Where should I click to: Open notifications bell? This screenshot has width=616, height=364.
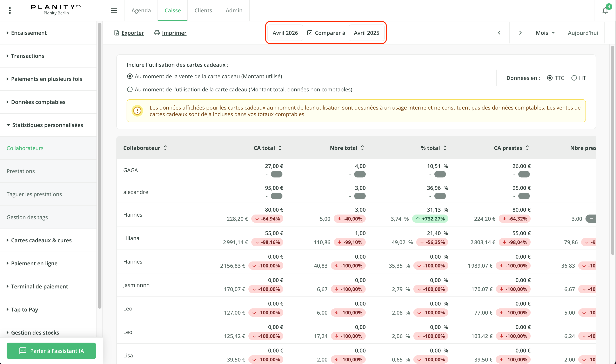[x=605, y=10]
